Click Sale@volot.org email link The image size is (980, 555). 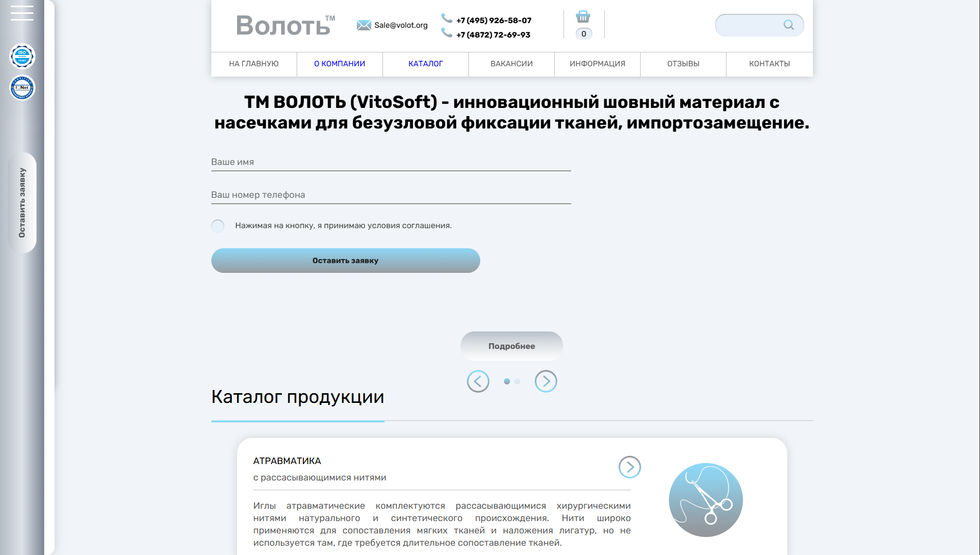click(x=401, y=25)
